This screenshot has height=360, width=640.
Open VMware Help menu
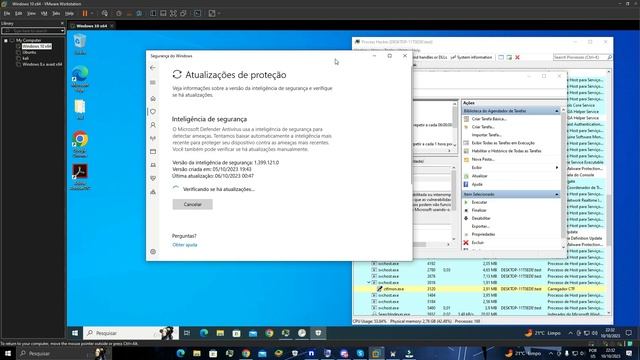69,13
